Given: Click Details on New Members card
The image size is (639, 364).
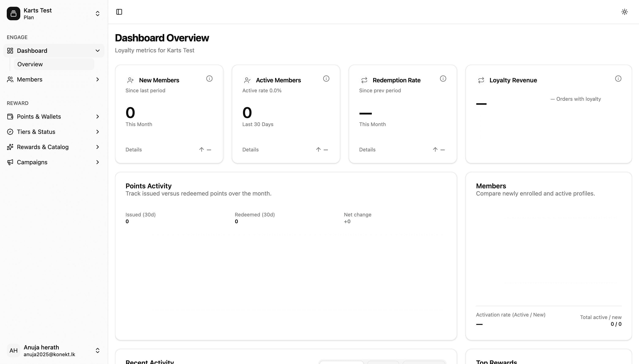Looking at the screenshot, I should (134, 149).
